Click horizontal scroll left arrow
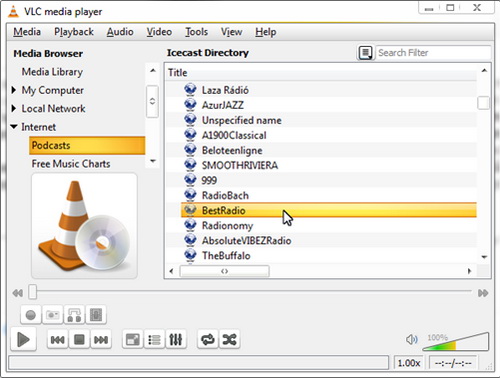The height and width of the screenshot is (378, 500). coord(171,271)
